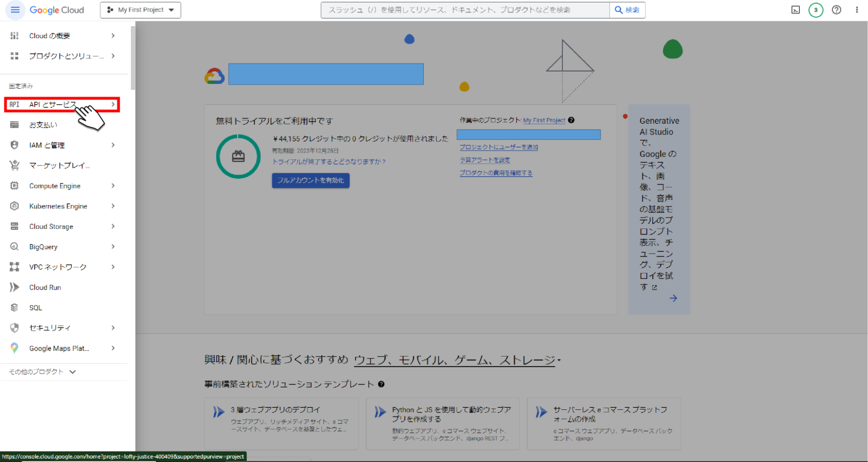Click the お支払い billing card icon
This screenshot has height=462, width=868.
(x=14, y=125)
